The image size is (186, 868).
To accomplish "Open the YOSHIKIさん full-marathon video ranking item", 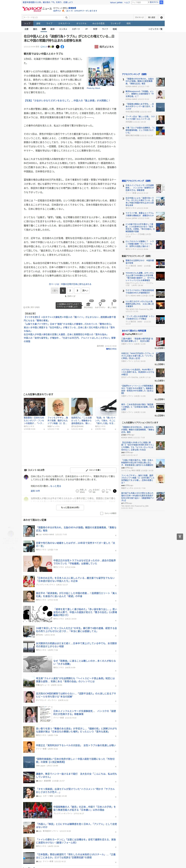I will coord(140,276).
